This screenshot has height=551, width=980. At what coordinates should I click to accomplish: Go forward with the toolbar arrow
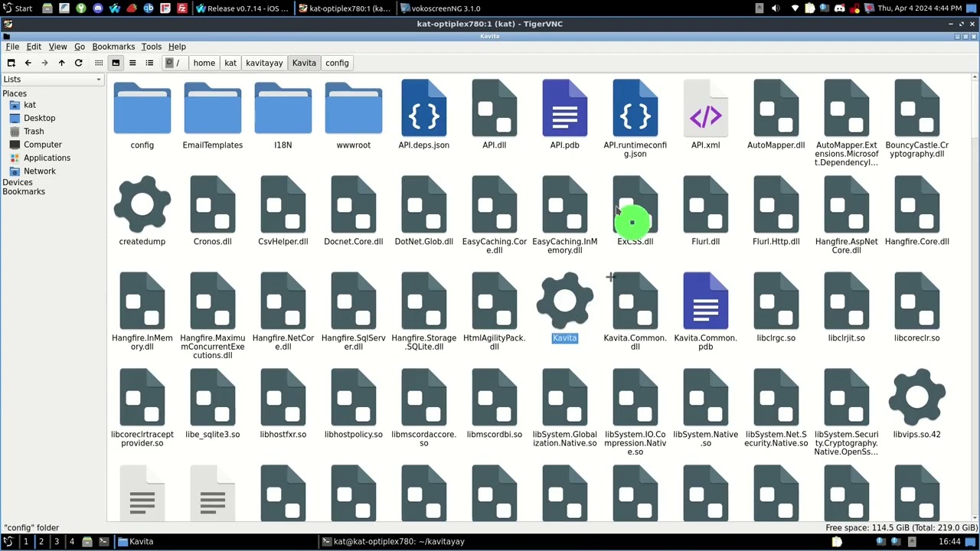[x=44, y=63]
